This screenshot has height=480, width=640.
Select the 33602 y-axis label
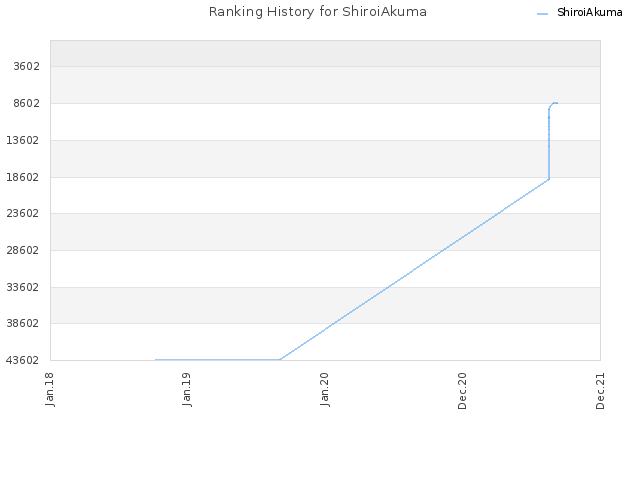[23, 287]
